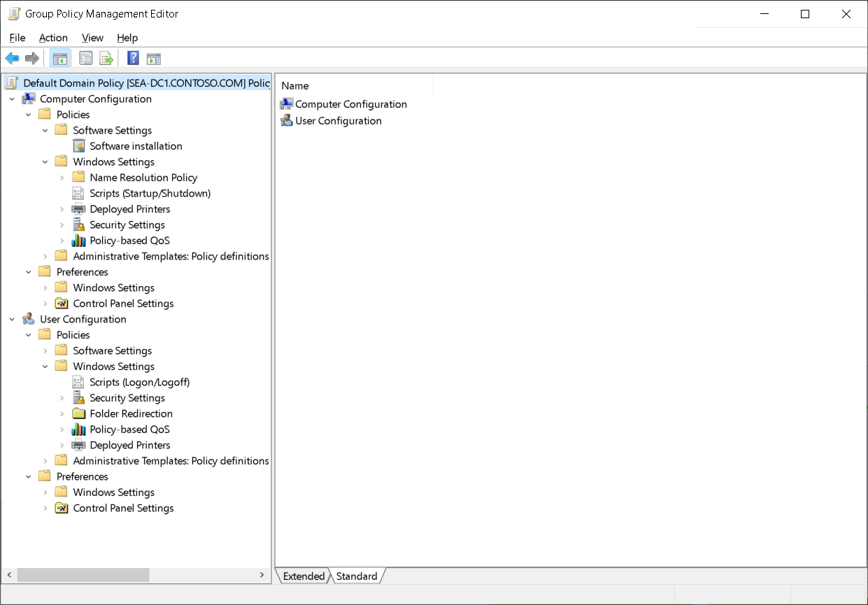Navigate back with the Back arrow
The height and width of the screenshot is (605, 868).
[12, 58]
